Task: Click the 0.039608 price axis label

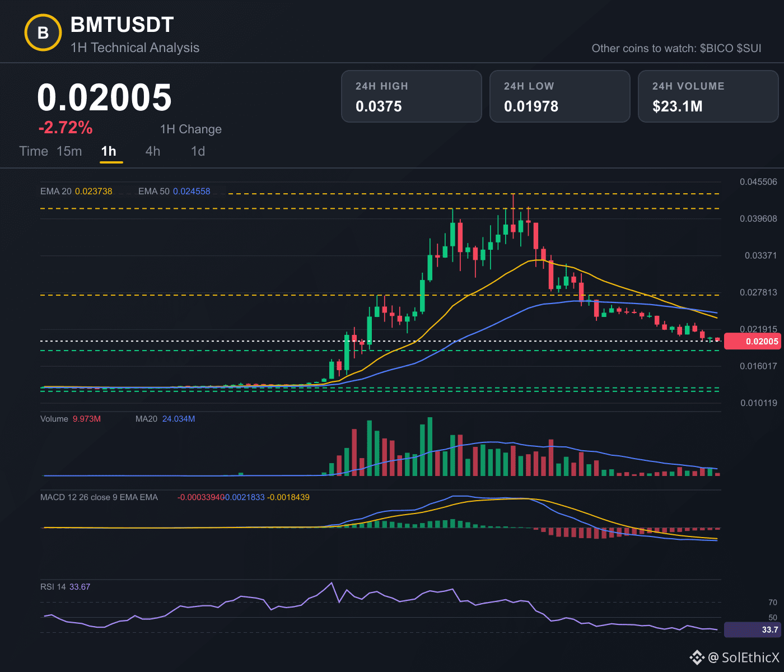Action: (758, 219)
